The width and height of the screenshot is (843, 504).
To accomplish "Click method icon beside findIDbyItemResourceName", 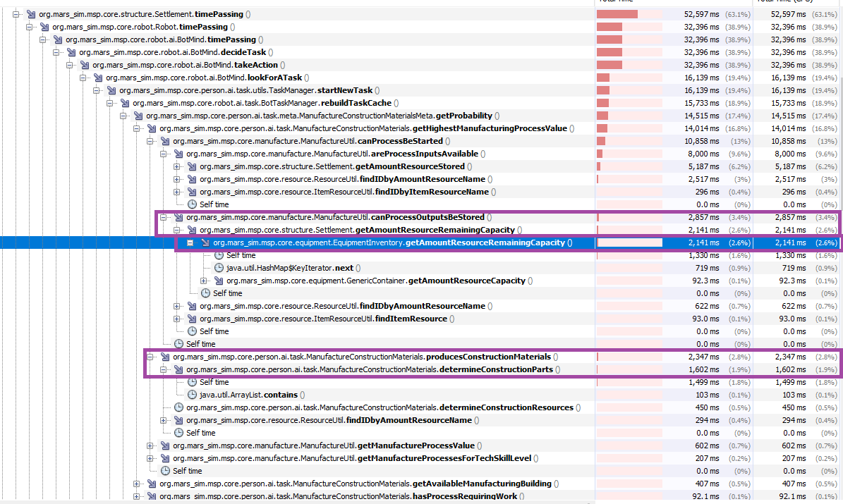I will pyautogui.click(x=193, y=192).
